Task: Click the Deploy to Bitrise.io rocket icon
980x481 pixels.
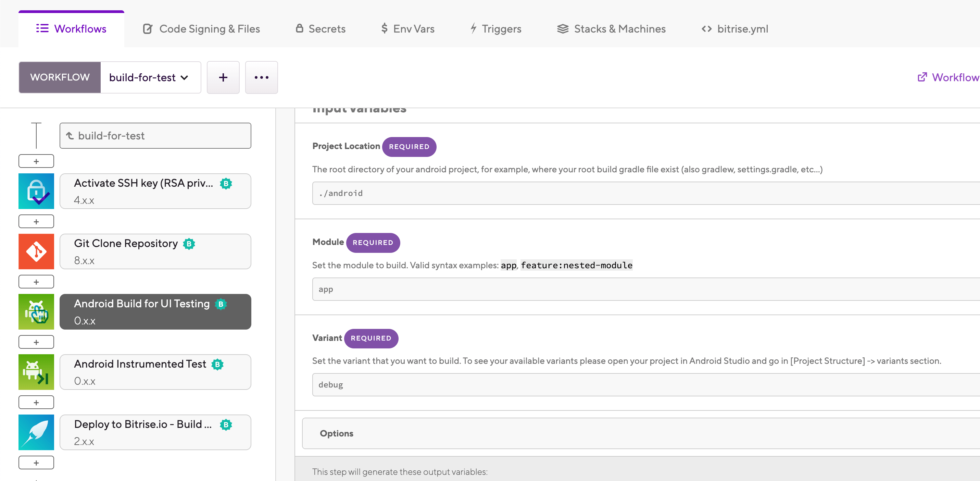Action: click(x=36, y=432)
